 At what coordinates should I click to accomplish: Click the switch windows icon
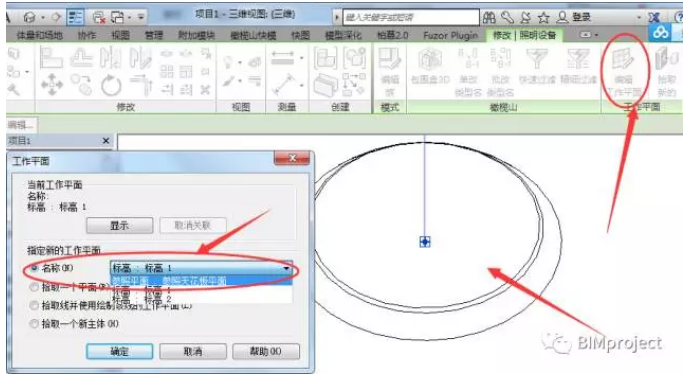tap(118, 17)
